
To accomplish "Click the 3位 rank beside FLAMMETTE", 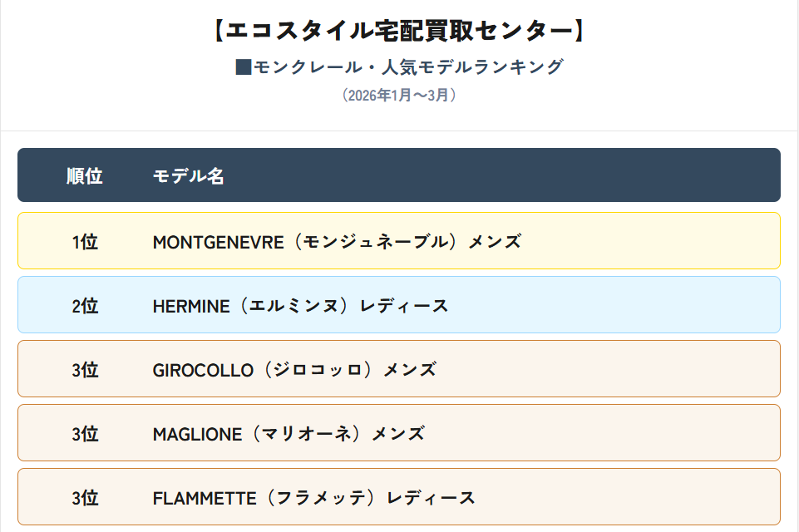I will 85,498.
